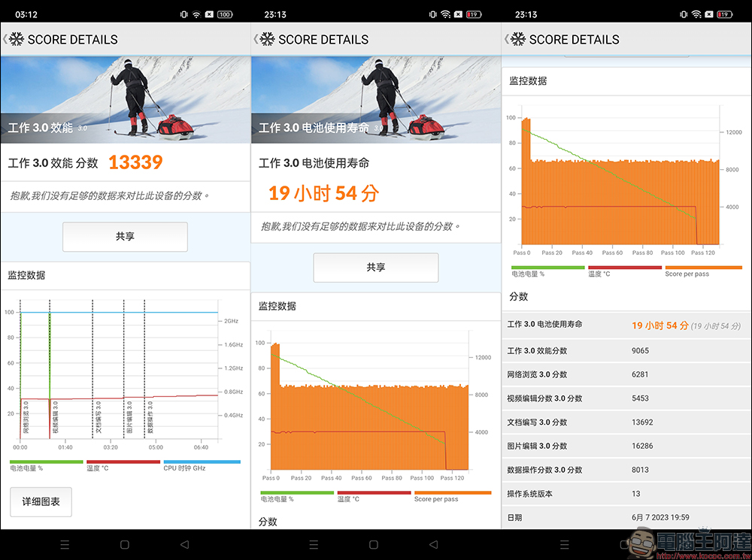Tap the vibrate mode icon in the right status bar
Screen dimensions: 752x560
coord(683,14)
